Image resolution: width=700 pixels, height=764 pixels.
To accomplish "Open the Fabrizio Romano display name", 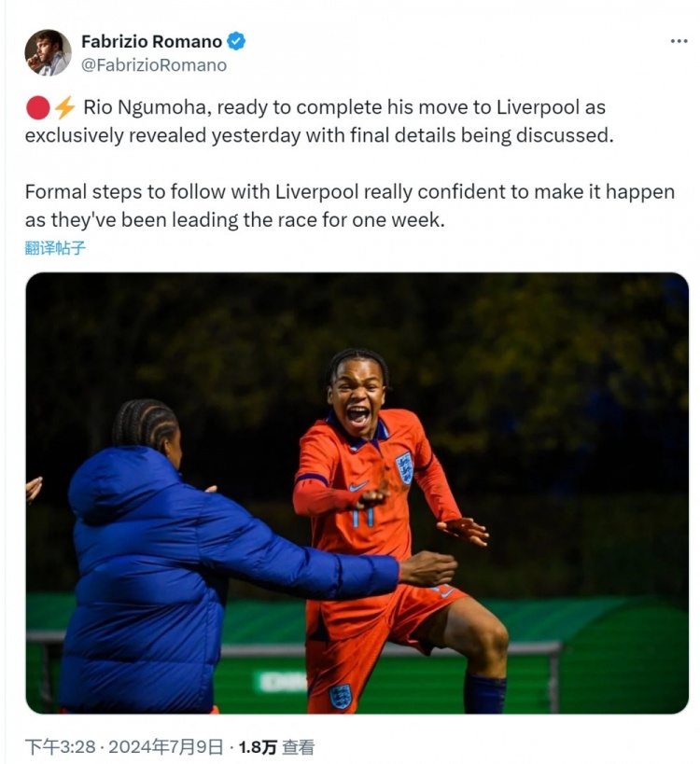I will [x=151, y=42].
